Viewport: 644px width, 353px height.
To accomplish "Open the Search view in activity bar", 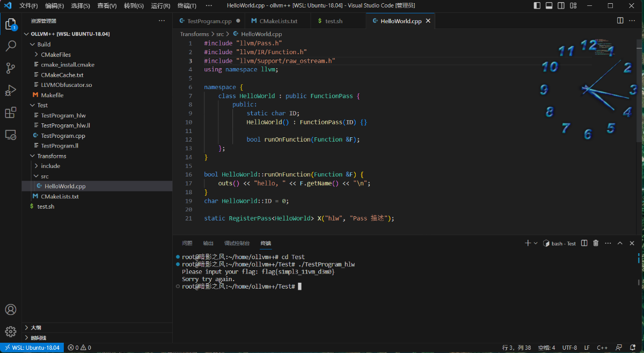I will click(11, 46).
